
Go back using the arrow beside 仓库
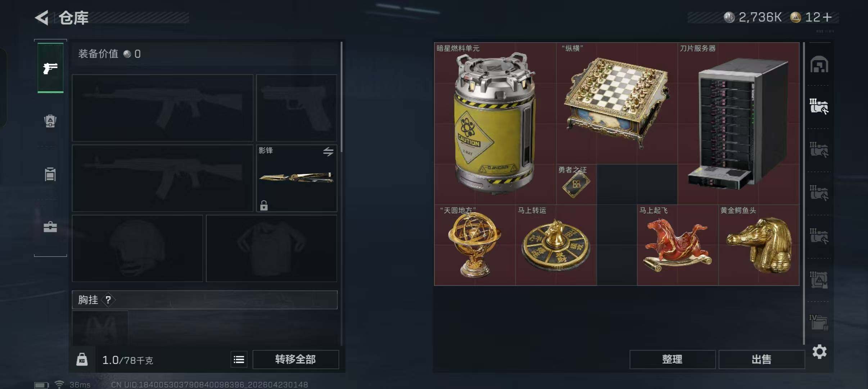pyautogui.click(x=42, y=18)
